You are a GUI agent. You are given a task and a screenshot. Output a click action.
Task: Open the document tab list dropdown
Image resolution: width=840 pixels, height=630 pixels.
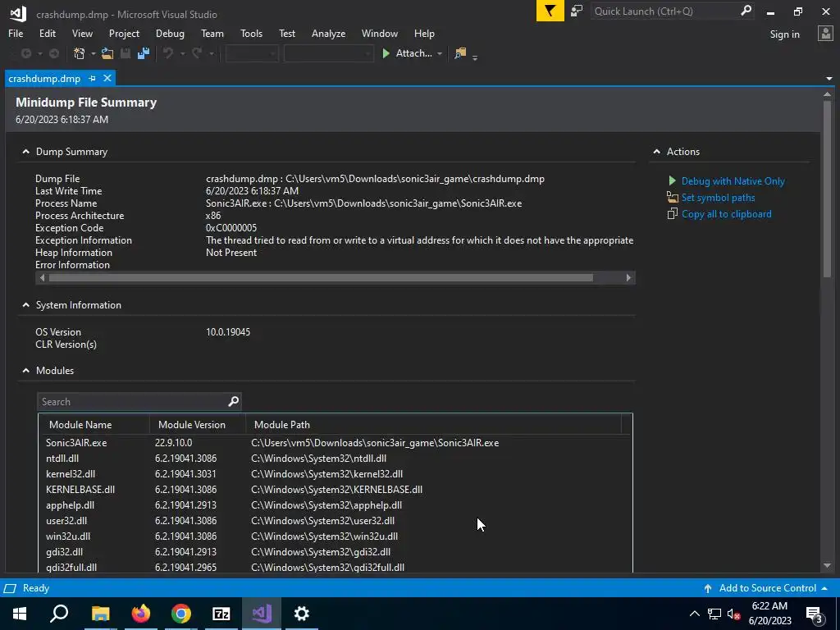tap(829, 79)
